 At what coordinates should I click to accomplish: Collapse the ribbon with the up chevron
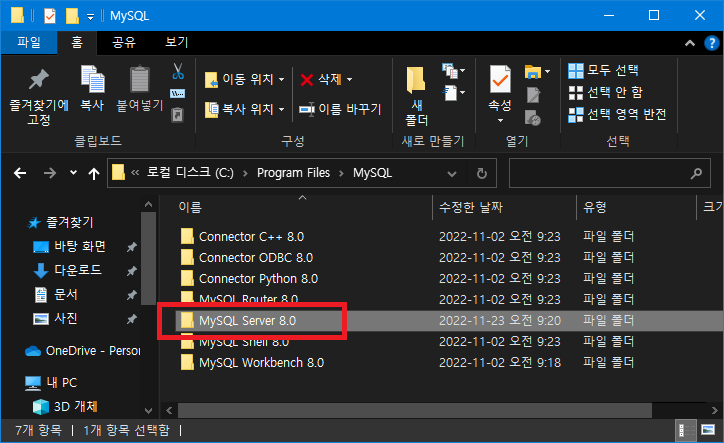coord(690,43)
